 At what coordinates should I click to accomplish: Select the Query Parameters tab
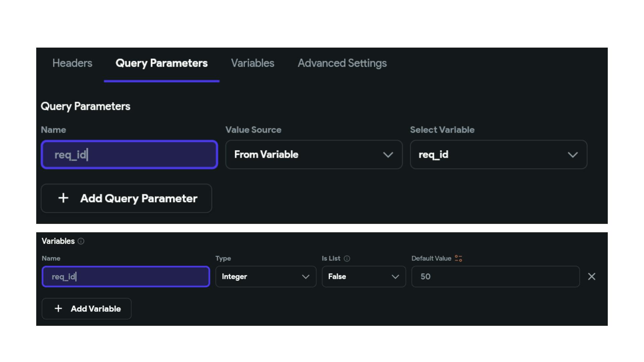pyautogui.click(x=161, y=63)
